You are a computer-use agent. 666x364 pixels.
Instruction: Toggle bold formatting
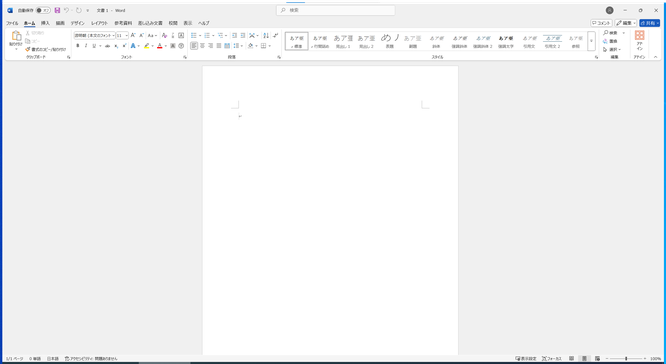pyautogui.click(x=78, y=46)
